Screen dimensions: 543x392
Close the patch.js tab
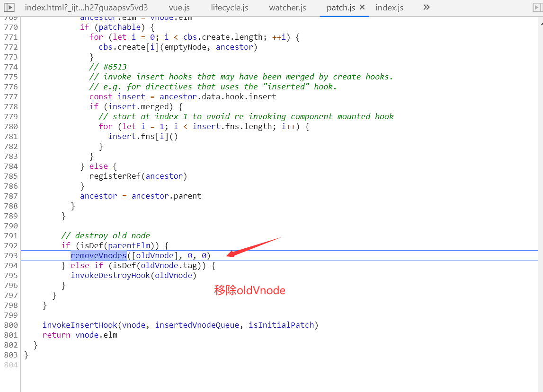point(362,7)
